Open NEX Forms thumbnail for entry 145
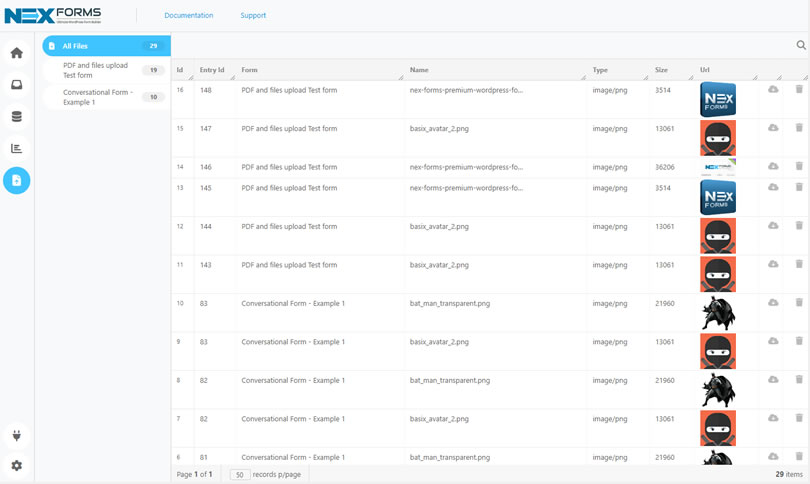 click(718, 197)
